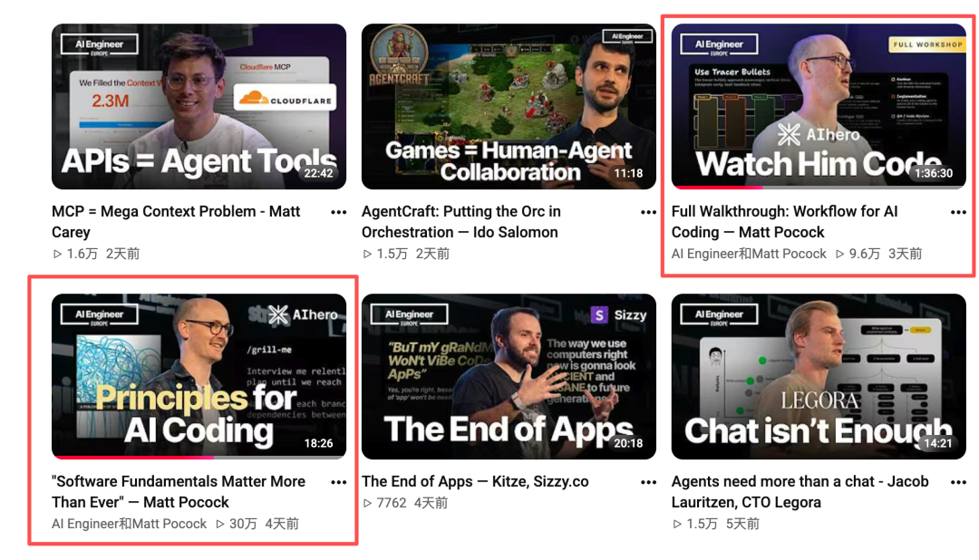
Task: Play the Games = Human-Agent Collaboration thumbnail
Action: tap(509, 106)
